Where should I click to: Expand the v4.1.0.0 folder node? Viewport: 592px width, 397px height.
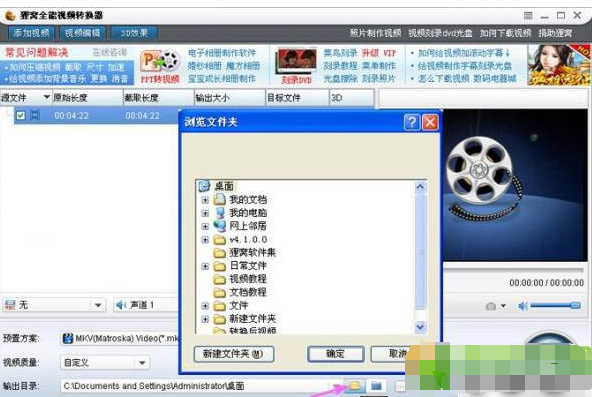[205, 240]
